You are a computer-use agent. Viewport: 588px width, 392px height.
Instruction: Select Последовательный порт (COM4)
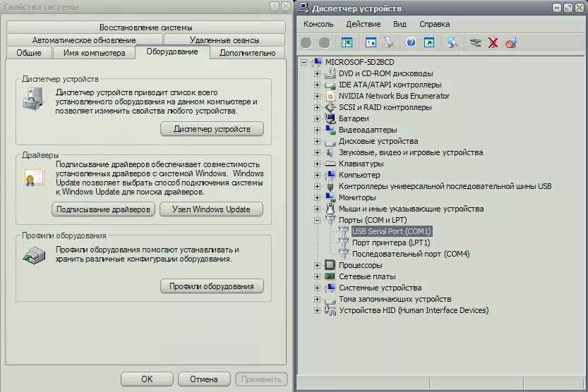click(x=411, y=254)
